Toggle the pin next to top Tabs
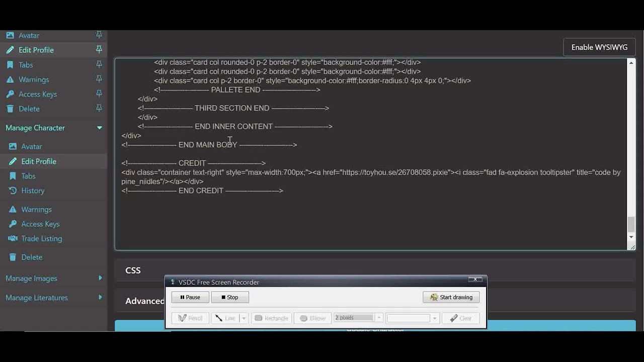The width and height of the screenshot is (644, 362). 99,64
